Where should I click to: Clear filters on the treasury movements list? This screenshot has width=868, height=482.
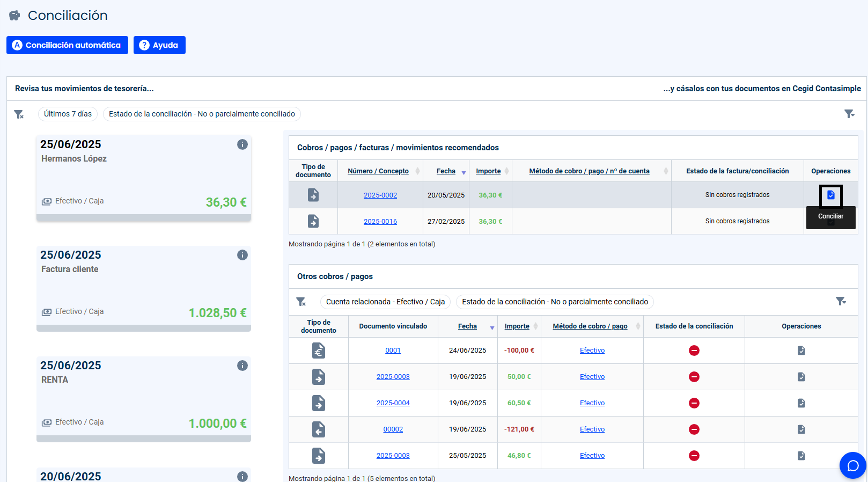[x=19, y=114]
